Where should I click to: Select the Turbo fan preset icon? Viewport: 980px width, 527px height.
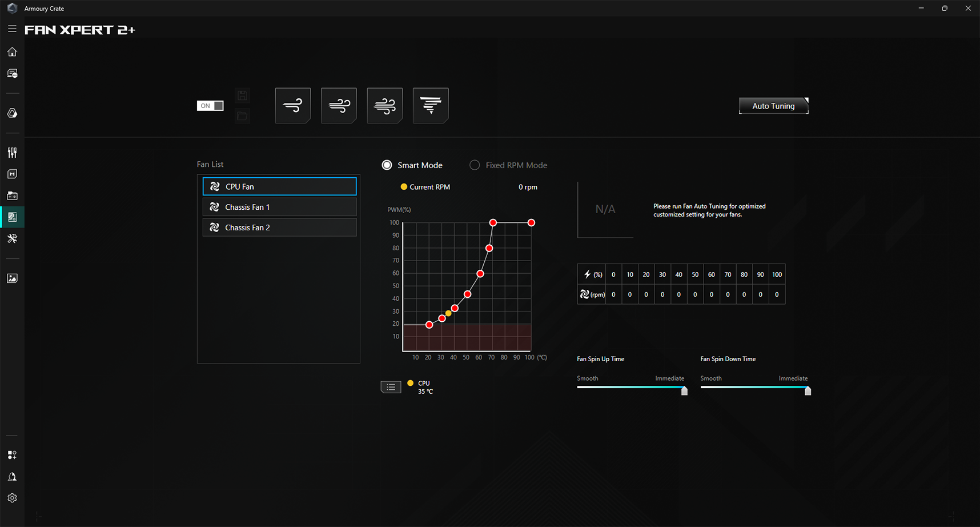point(384,106)
